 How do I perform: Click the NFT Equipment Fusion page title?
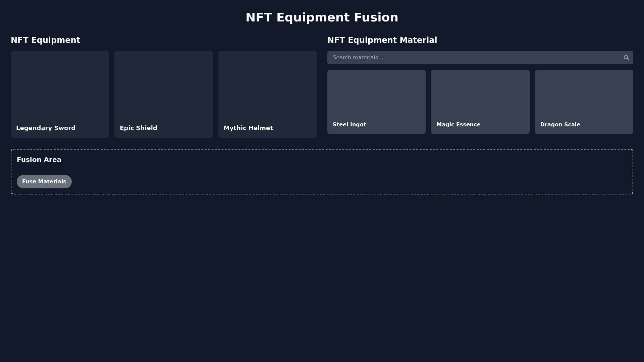[x=322, y=17]
